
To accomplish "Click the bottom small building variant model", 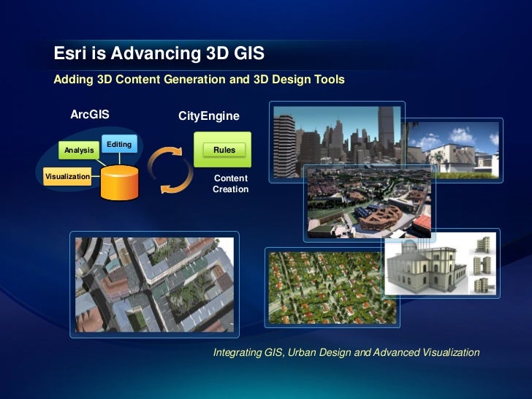I will pos(483,286).
